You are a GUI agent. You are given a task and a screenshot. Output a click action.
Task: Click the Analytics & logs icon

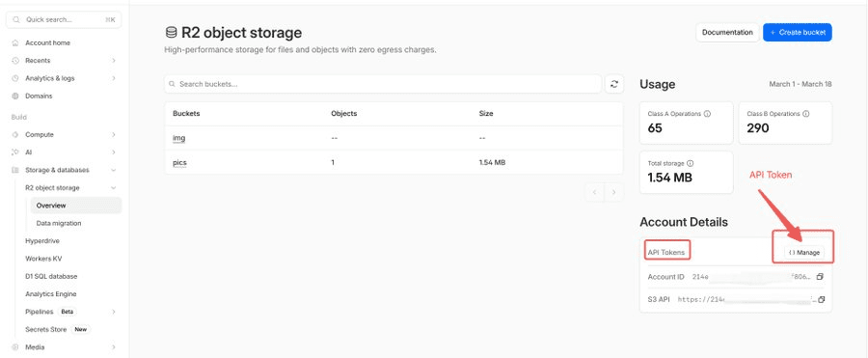click(x=14, y=78)
